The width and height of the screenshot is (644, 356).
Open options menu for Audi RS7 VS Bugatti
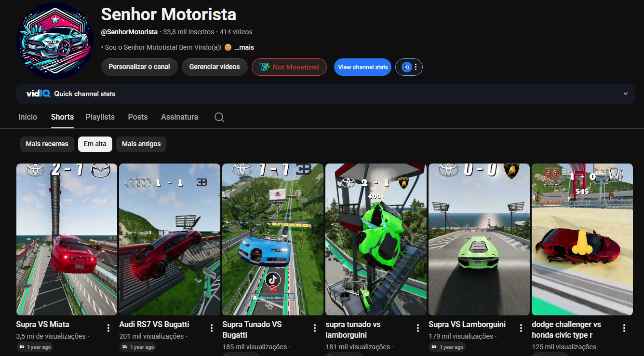tap(211, 328)
